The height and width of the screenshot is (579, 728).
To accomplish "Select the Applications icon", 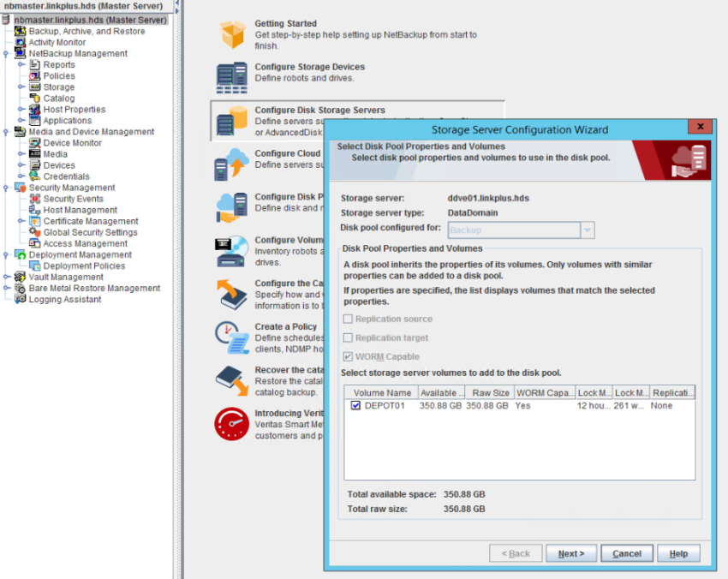I will point(35,120).
